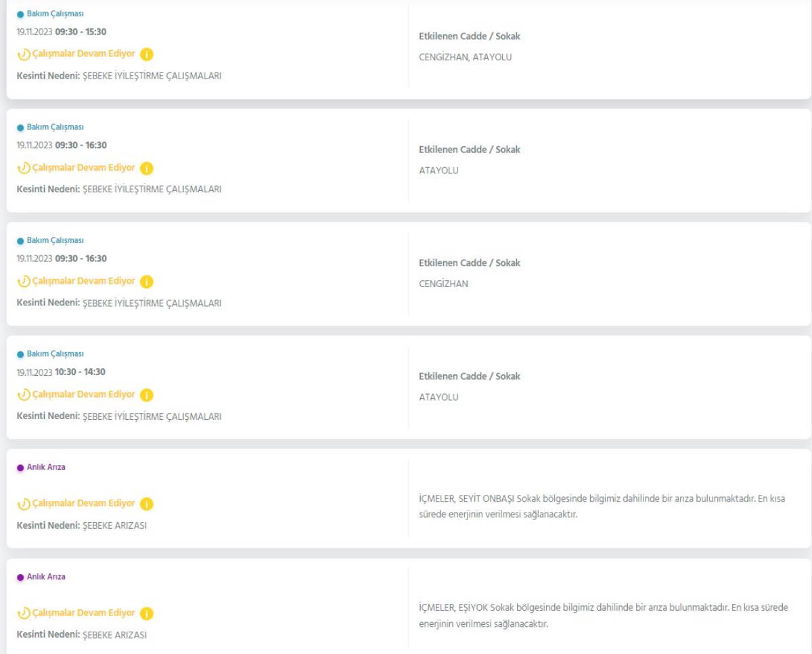Click the İÇMELER, SEYİT ONBAŞI fault description

point(604,506)
